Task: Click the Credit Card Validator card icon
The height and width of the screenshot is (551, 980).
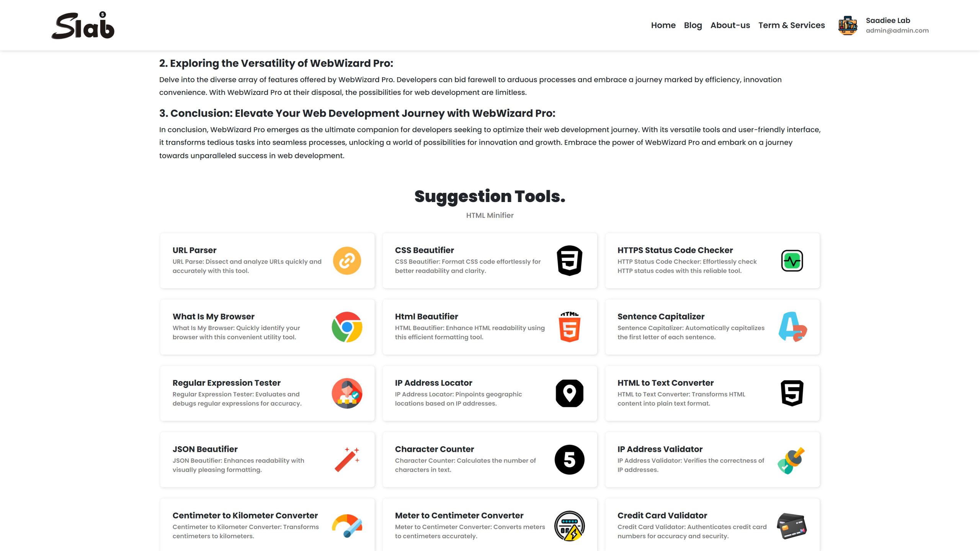Action: click(792, 525)
